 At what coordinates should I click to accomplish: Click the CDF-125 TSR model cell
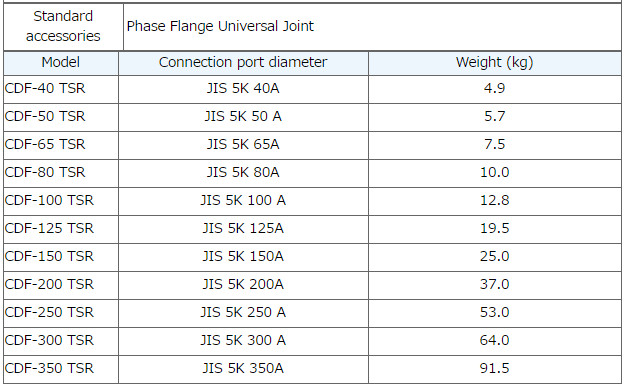(x=61, y=229)
